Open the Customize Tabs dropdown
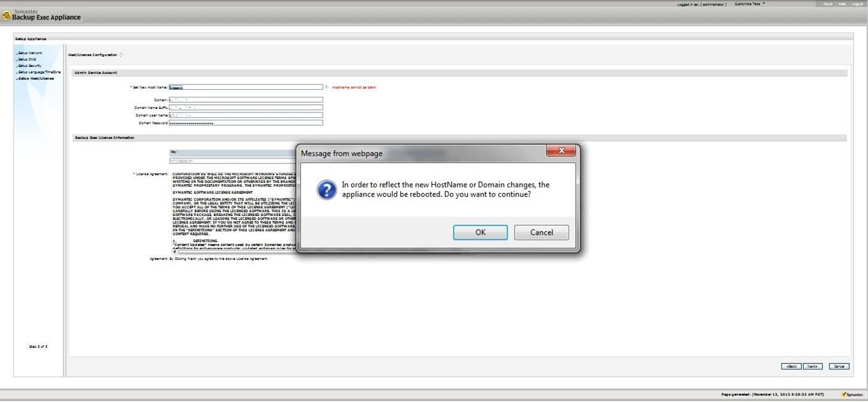 [x=750, y=4]
